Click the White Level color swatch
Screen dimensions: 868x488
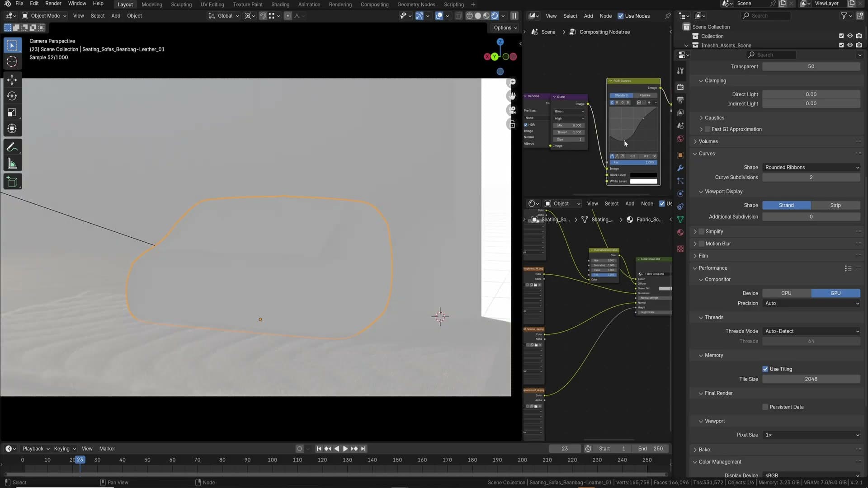[643, 182]
